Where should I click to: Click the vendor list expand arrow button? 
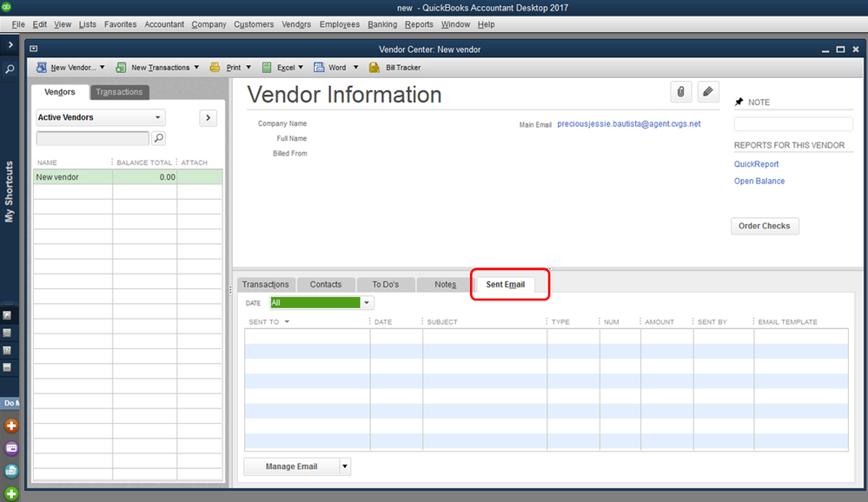click(209, 117)
